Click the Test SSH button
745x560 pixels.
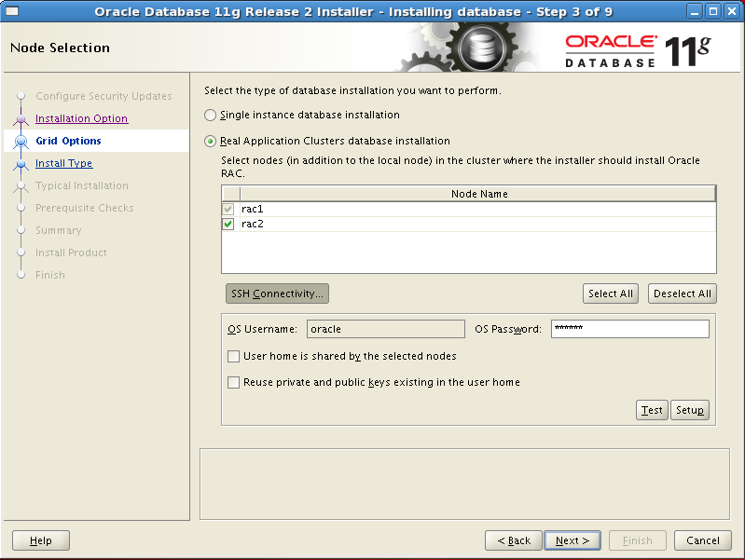[x=652, y=410]
